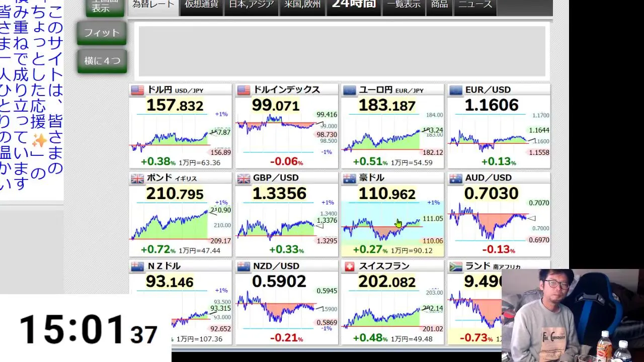Open the ニュース tab
The image size is (644, 362).
point(475,6)
